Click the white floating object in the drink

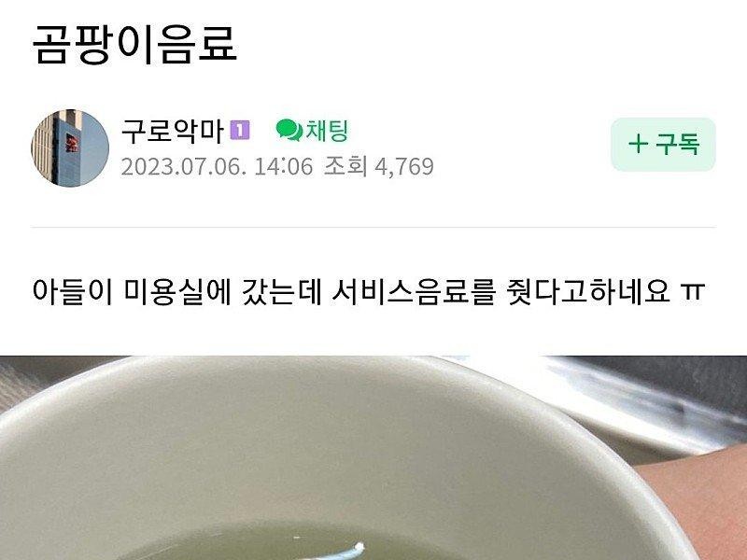point(339,552)
